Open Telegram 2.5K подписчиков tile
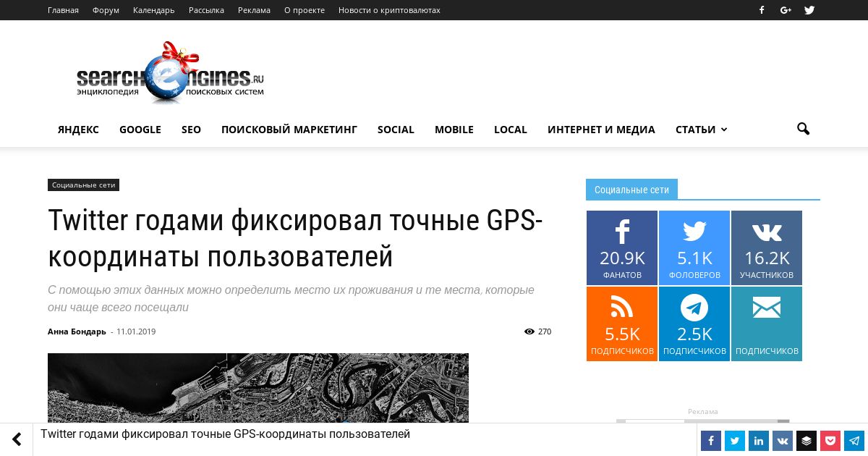The image size is (868, 456). click(x=694, y=324)
